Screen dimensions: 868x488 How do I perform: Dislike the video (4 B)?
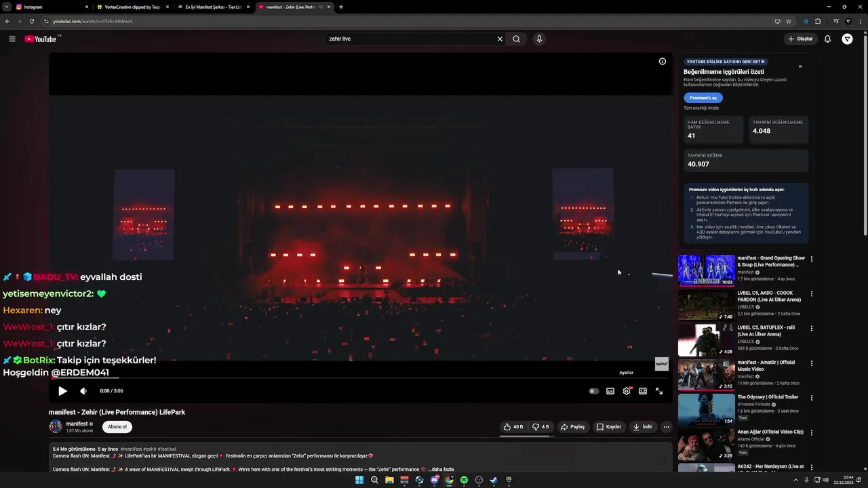tap(540, 427)
